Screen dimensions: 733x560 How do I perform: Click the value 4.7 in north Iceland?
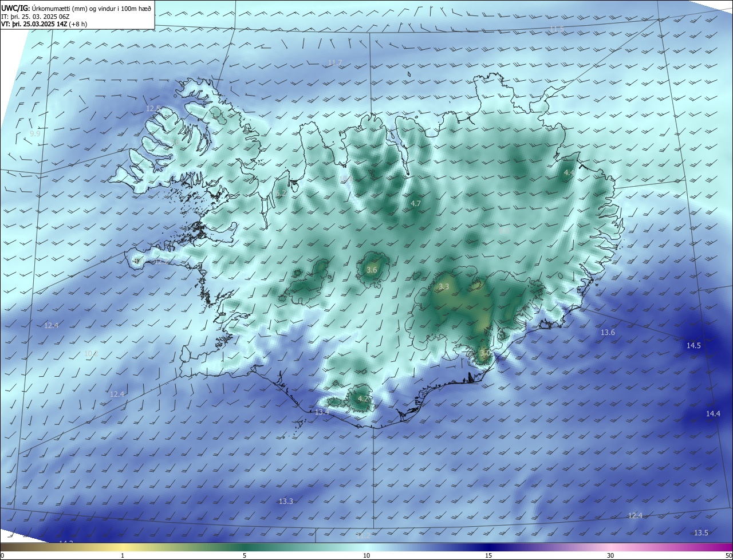(x=416, y=203)
